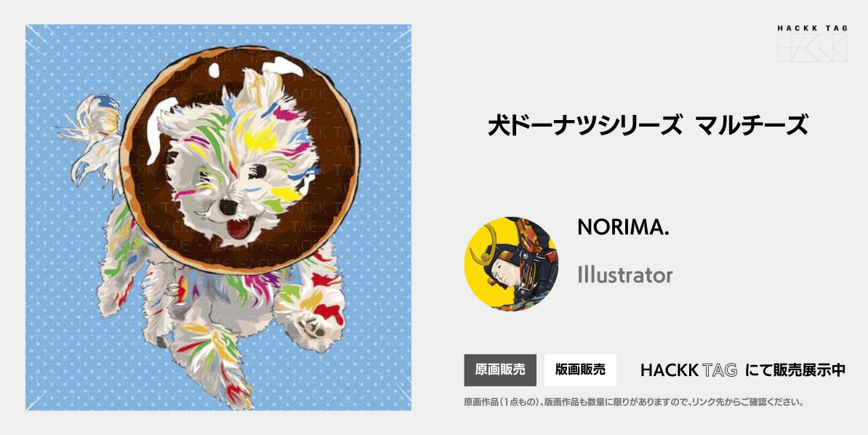This screenshot has height=435, width=868.
Task: Click the HACKK TAG にて販売展示中 text
Action: pyautogui.click(x=743, y=370)
